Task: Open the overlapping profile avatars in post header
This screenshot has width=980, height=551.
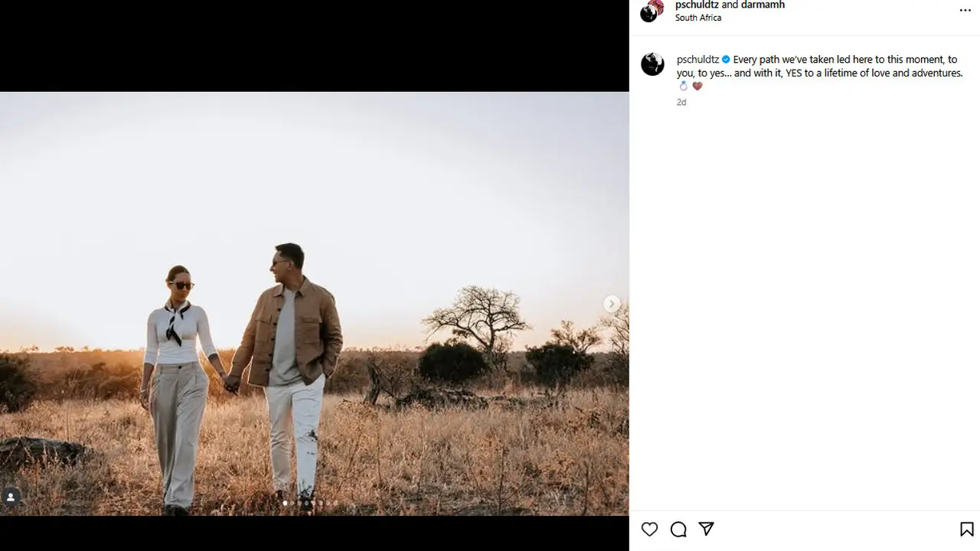Action: click(652, 11)
